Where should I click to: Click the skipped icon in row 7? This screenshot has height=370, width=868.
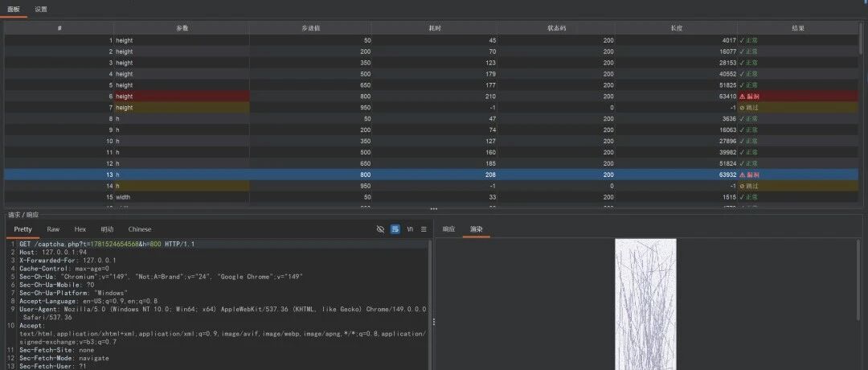click(742, 108)
